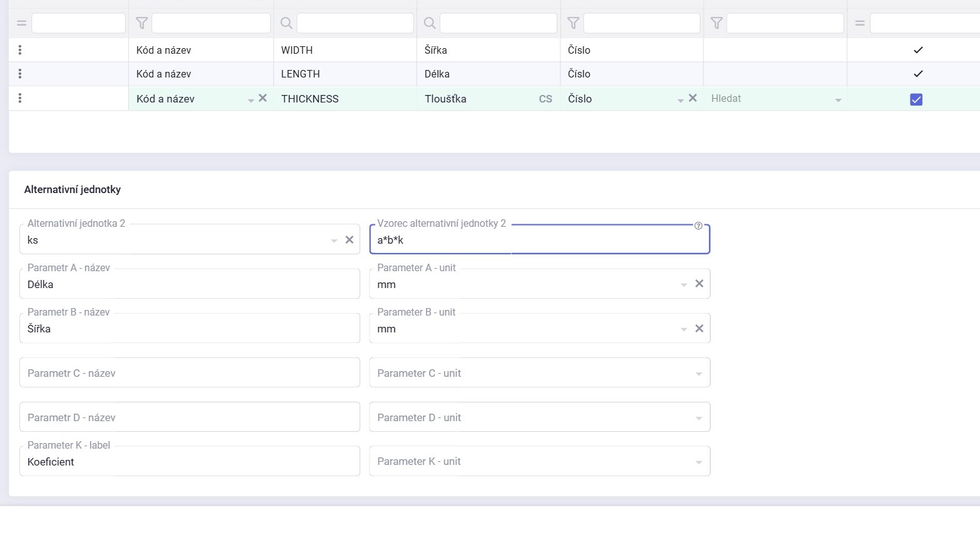Click the Koeficient Parameter K label field
This screenshot has width=980, height=548.
coord(189,462)
